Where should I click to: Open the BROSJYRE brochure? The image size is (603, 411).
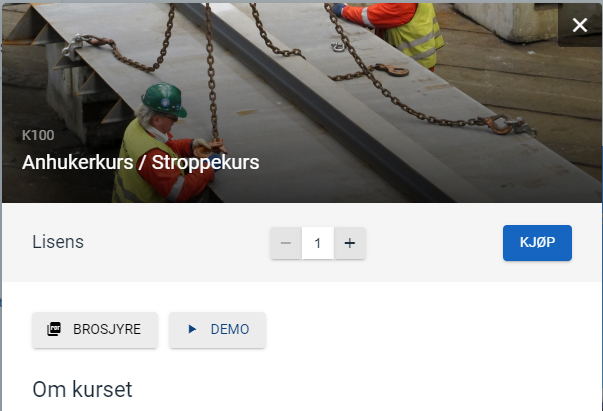point(95,330)
